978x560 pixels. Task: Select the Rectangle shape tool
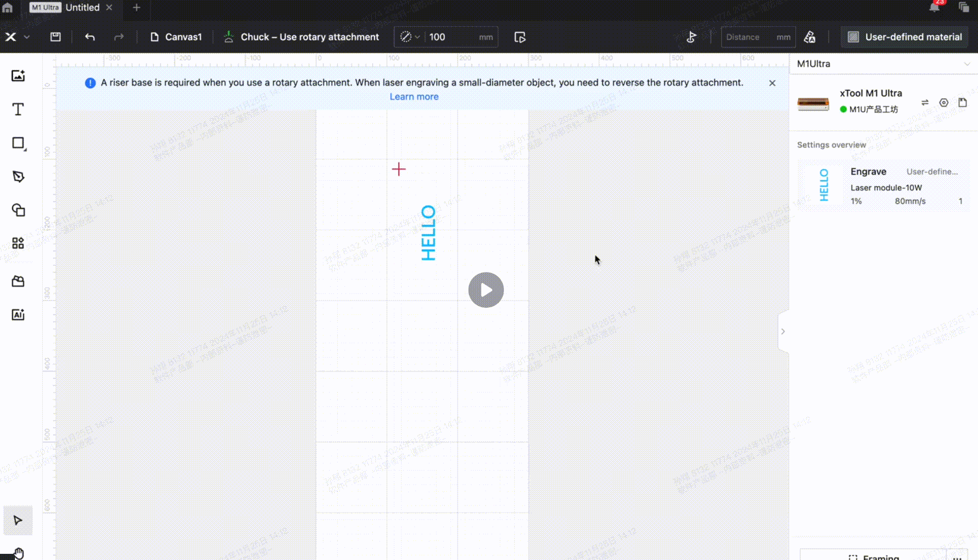click(x=18, y=143)
